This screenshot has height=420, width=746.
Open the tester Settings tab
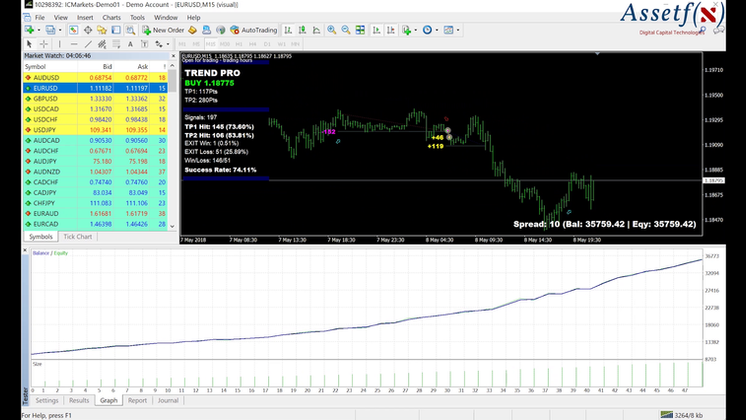tap(47, 400)
